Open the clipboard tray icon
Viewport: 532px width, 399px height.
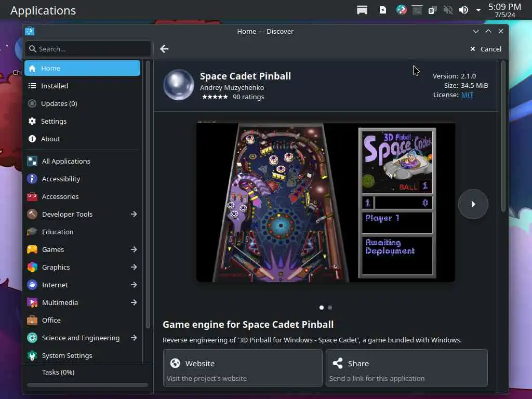tap(432, 10)
